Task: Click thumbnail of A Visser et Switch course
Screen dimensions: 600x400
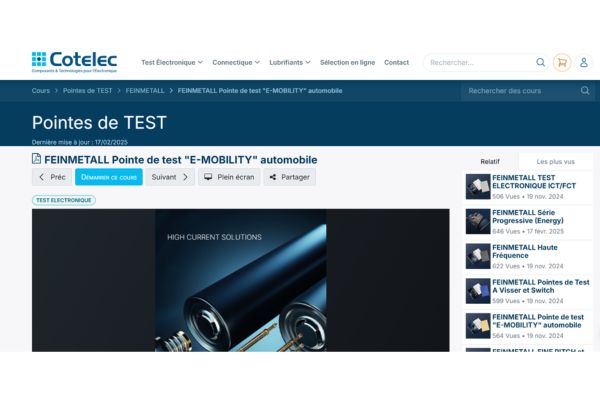Action: (478, 291)
